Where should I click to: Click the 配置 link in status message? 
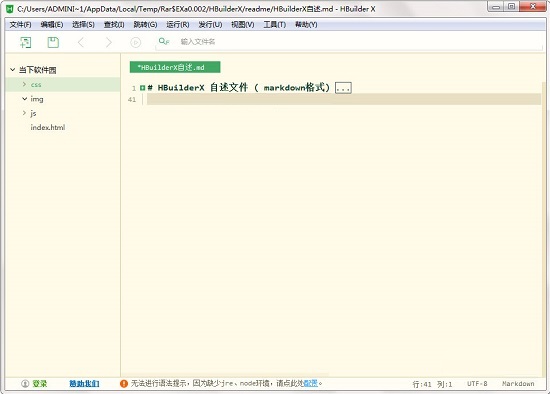tap(311, 383)
